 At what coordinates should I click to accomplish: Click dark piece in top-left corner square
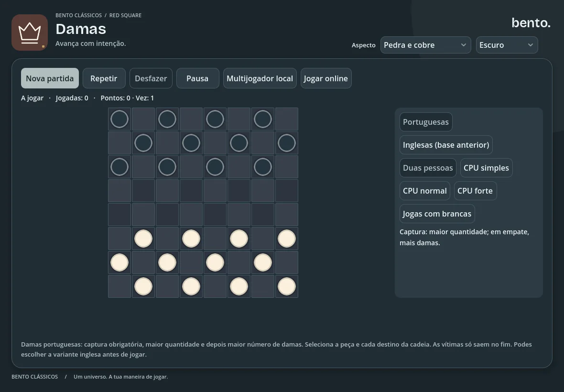click(x=119, y=119)
